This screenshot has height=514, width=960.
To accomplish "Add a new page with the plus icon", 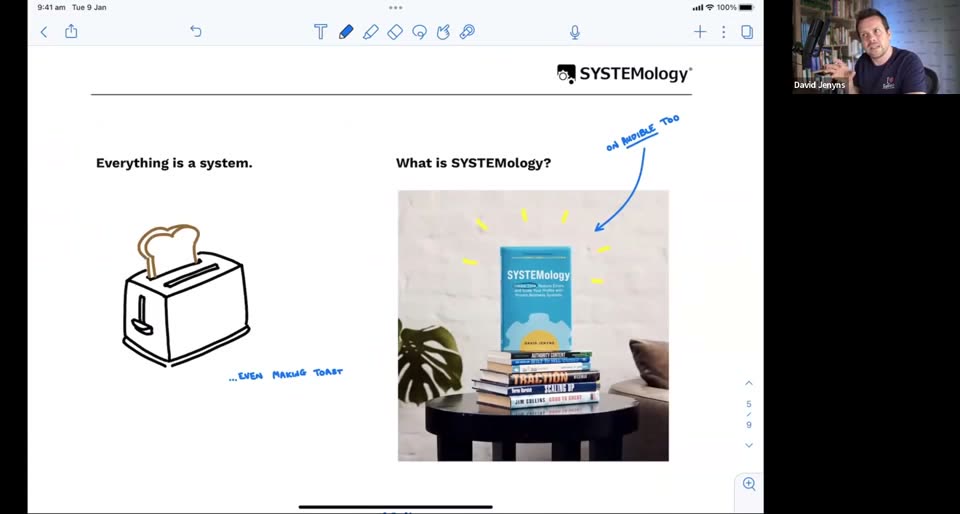I will pos(700,32).
